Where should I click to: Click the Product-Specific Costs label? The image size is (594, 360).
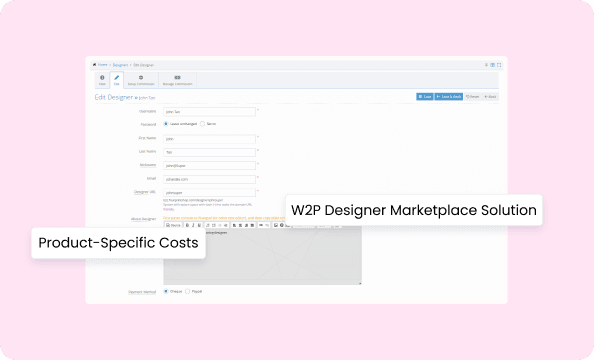[118, 243]
